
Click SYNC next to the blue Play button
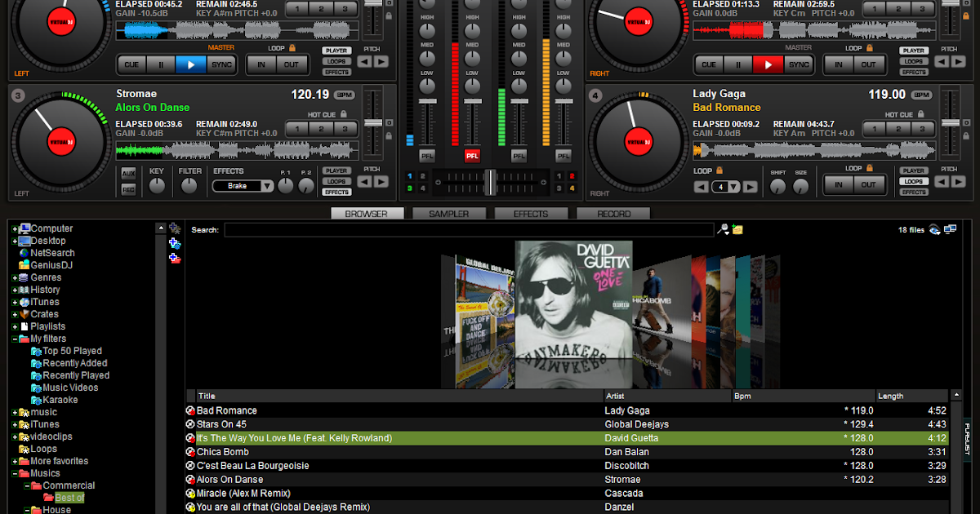coord(221,64)
